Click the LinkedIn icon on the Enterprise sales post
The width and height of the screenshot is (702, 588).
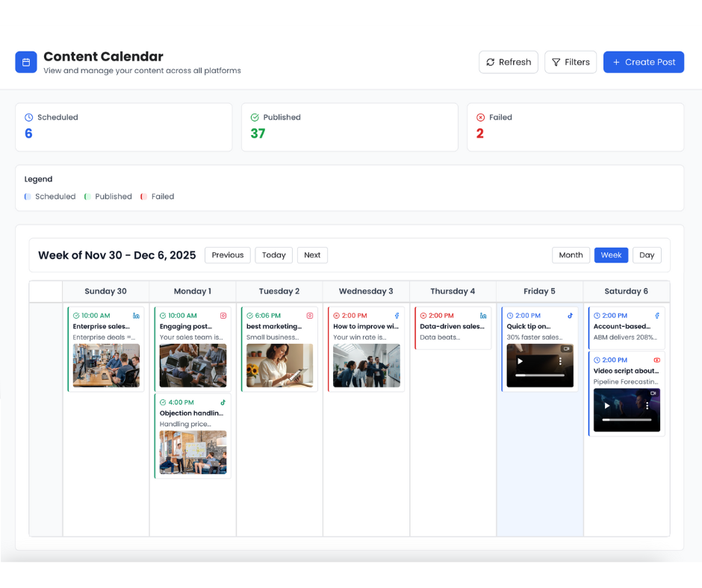tap(135, 315)
